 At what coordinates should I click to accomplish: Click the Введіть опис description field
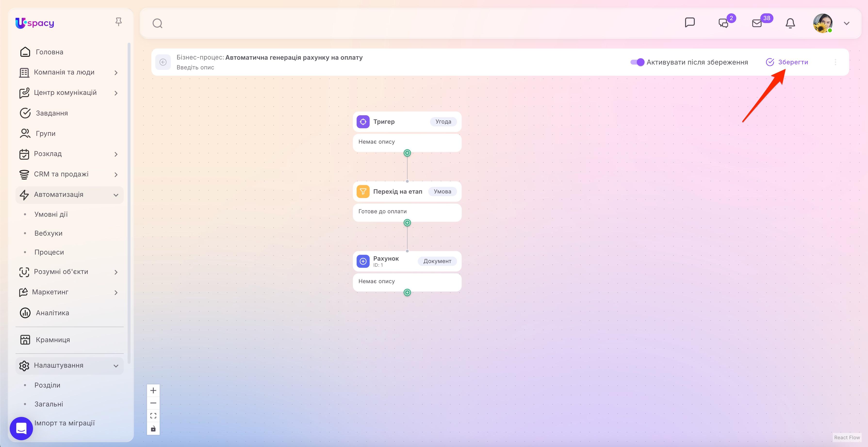click(196, 67)
